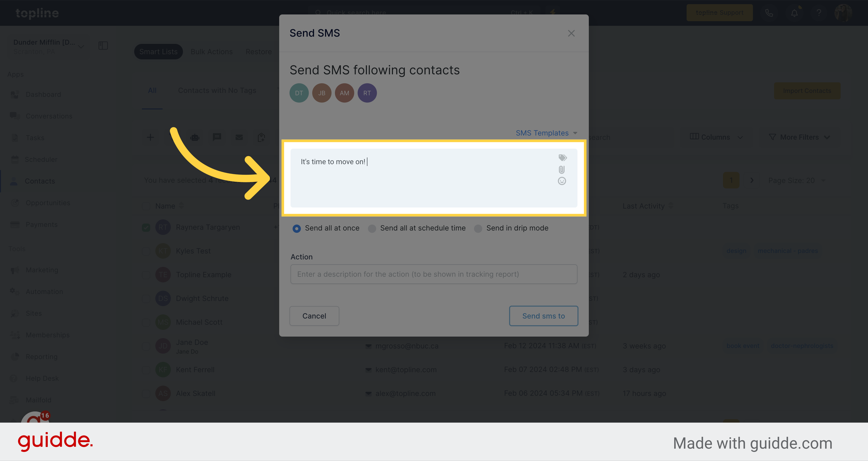Click Send sms to button
Image resolution: width=868 pixels, height=461 pixels.
(x=543, y=316)
